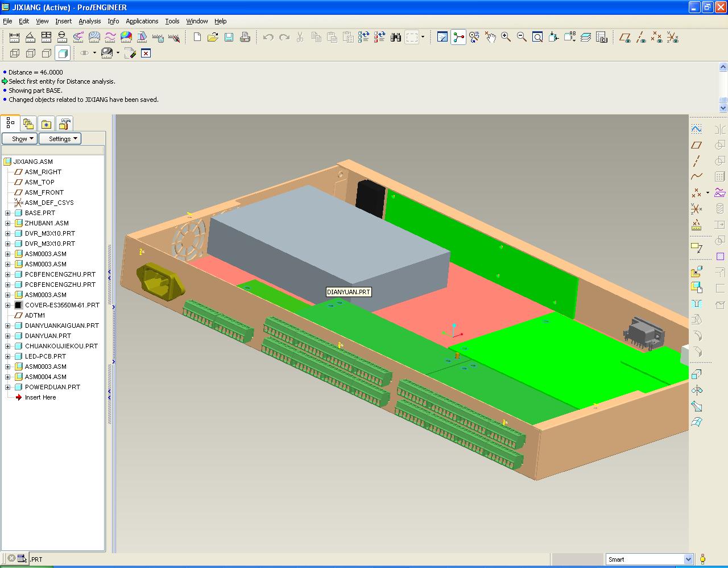Open the binoculars Find tool

click(x=396, y=38)
